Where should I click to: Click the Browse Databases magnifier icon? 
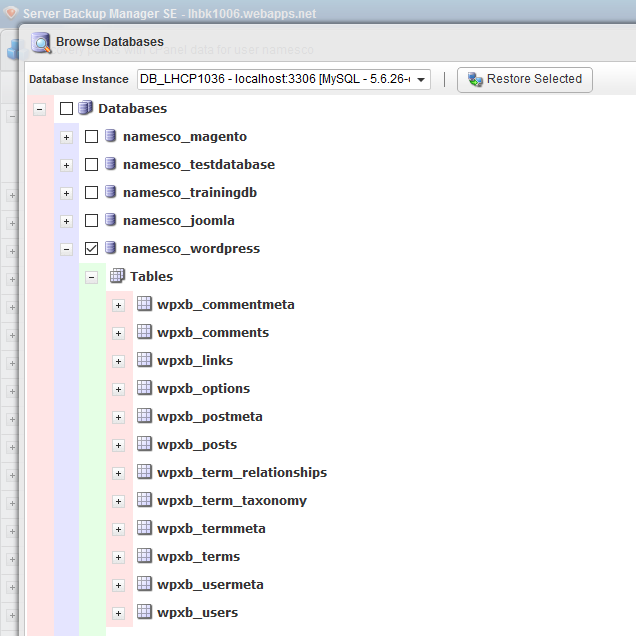click(41, 43)
